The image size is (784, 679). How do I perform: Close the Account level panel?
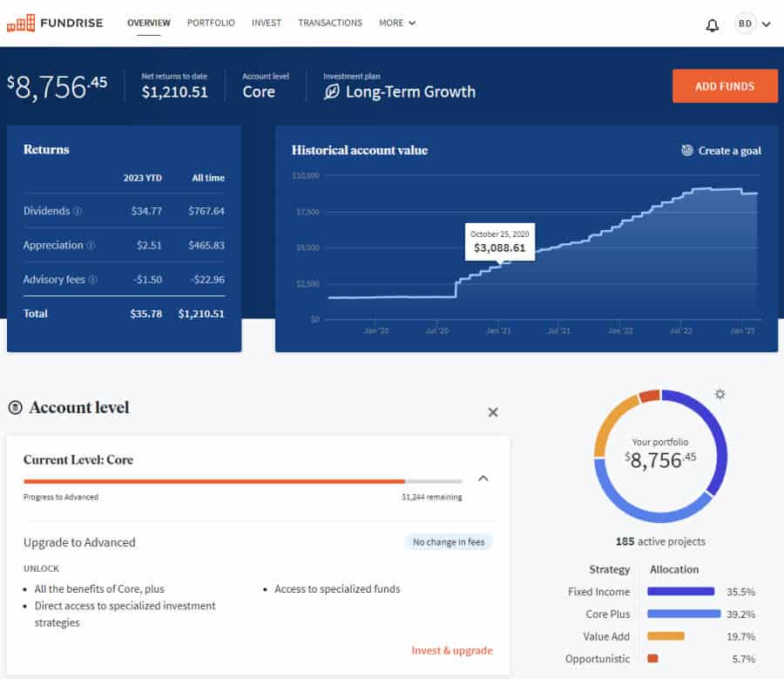(493, 412)
